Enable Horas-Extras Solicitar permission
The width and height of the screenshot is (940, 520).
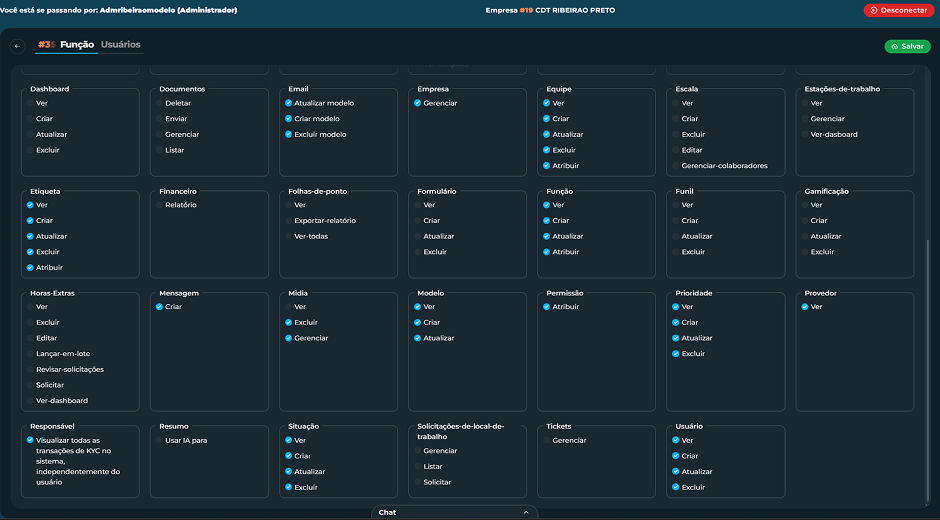30,385
